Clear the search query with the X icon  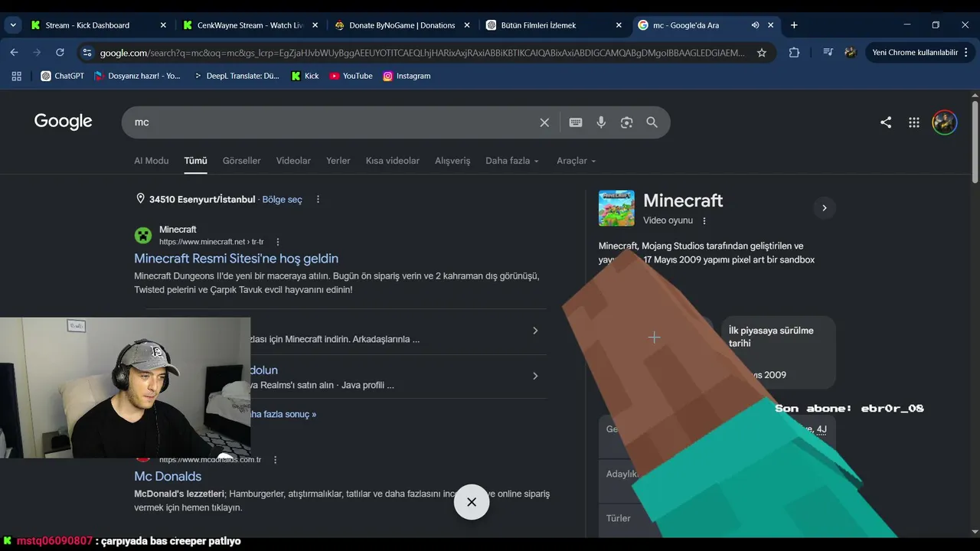click(x=544, y=122)
